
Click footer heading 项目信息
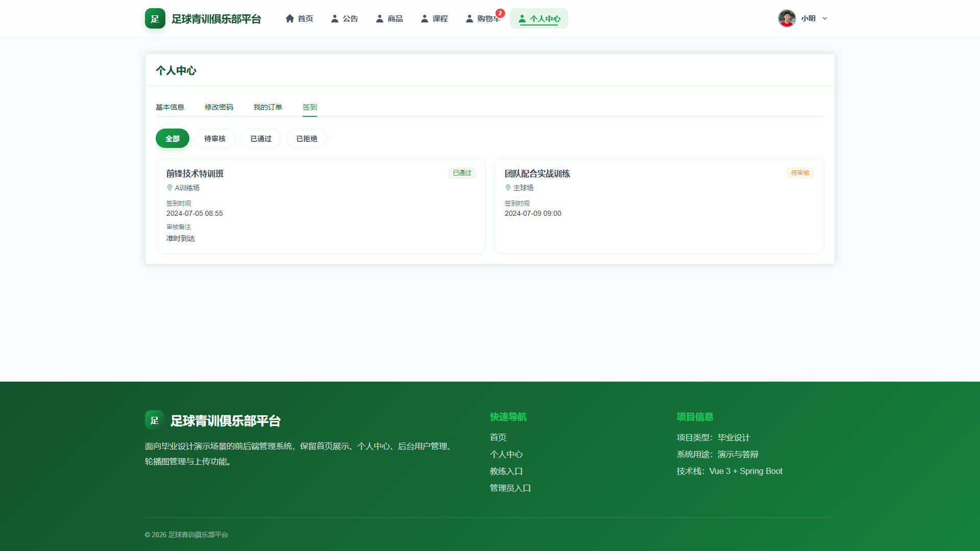click(x=695, y=417)
